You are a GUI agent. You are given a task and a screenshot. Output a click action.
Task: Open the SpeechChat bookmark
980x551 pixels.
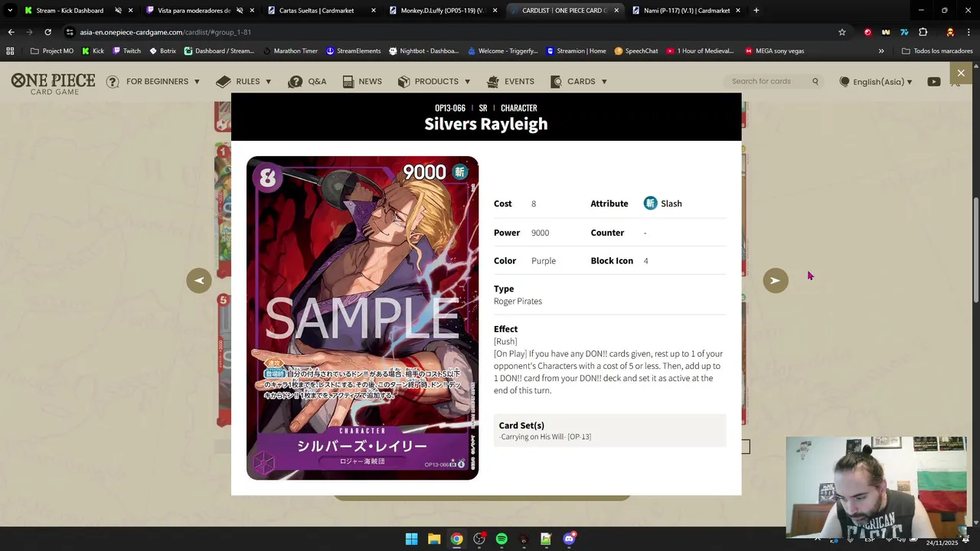[635, 51]
